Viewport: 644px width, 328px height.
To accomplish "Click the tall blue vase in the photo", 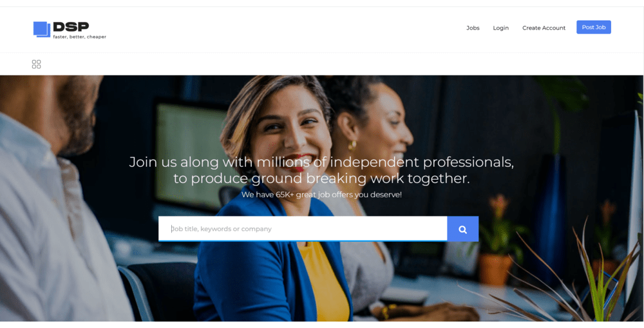I will pyautogui.click(x=549, y=214).
